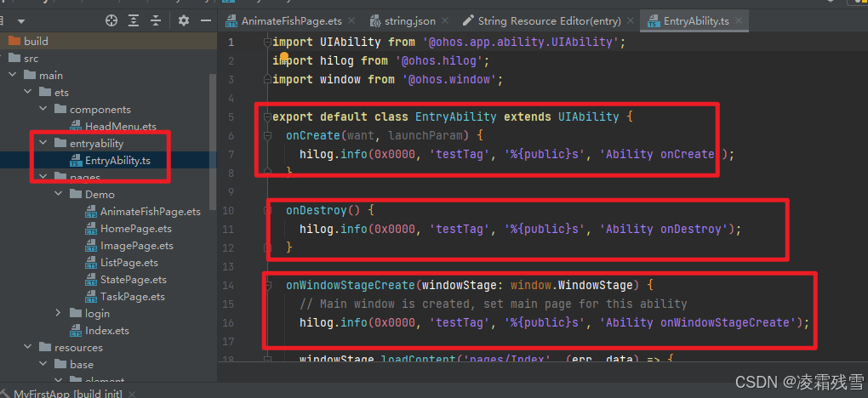Click the login folder icon
Viewport: 868px width, 398px height.
tap(76, 313)
